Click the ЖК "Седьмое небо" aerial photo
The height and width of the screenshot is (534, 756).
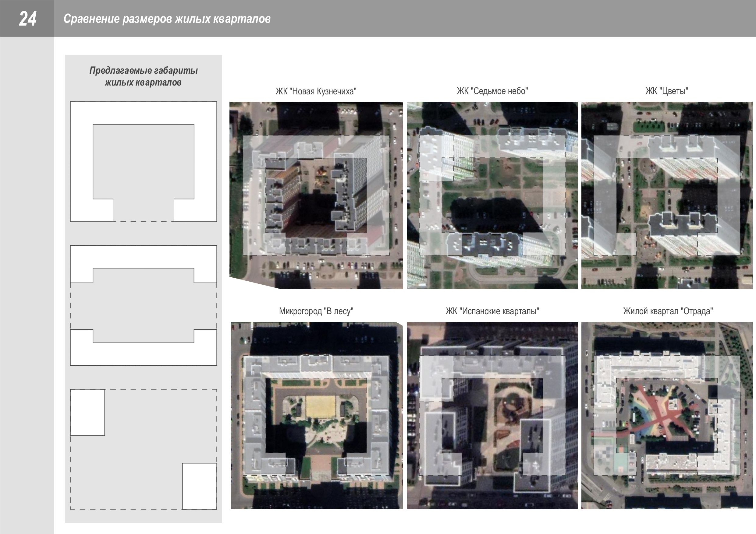tap(492, 195)
